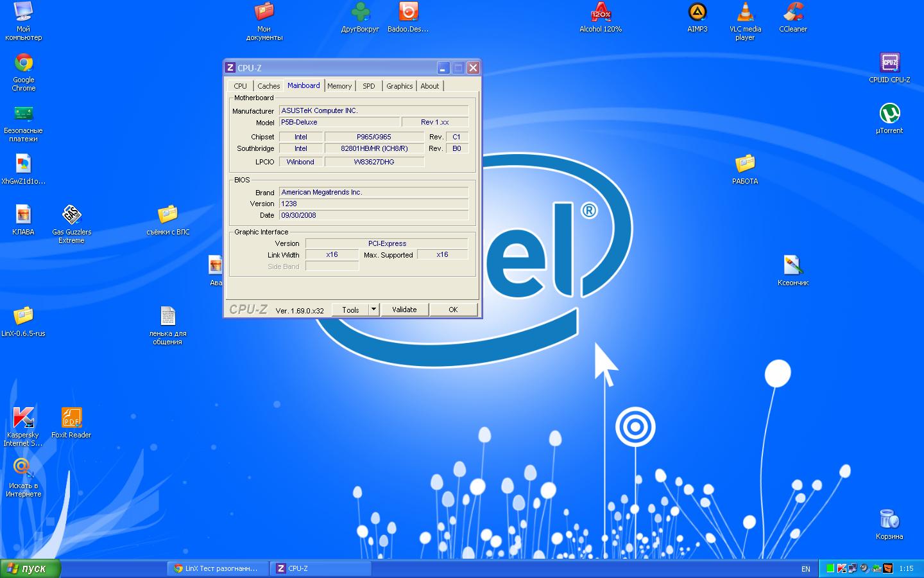
Task: Click the BIOS date 09/30/2008
Action: 374,215
